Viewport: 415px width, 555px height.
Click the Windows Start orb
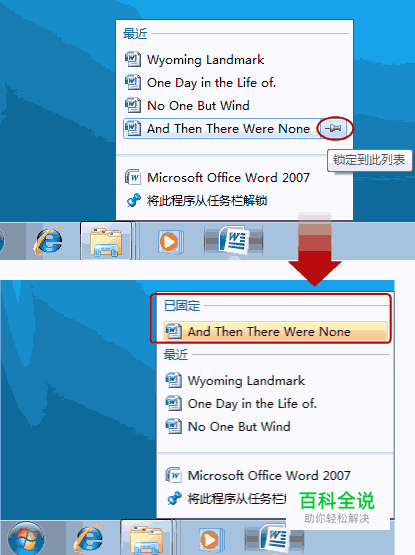[26, 539]
